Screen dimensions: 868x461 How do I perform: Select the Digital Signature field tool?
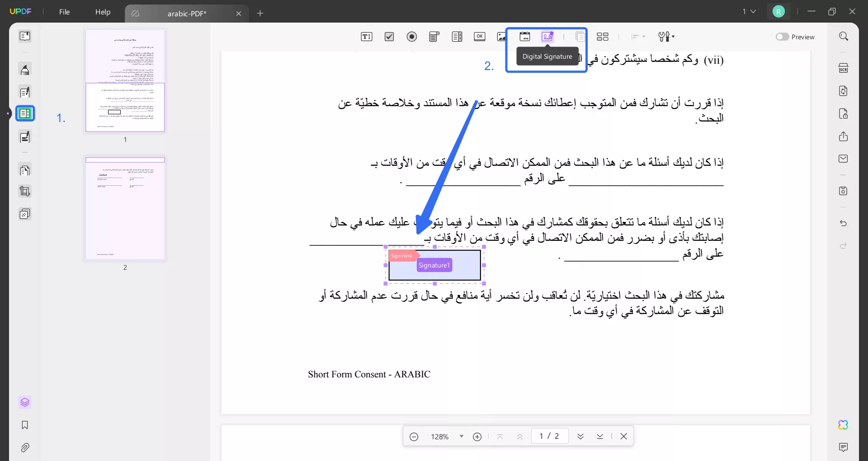(x=547, y=37)
